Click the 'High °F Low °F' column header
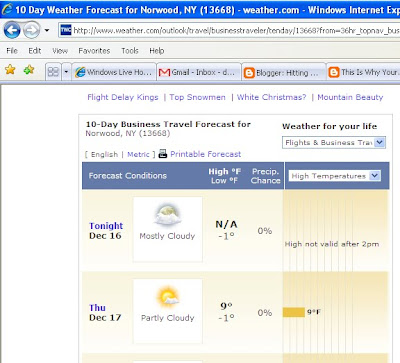This screenshot has height=363, width=400. pos(224,176)
